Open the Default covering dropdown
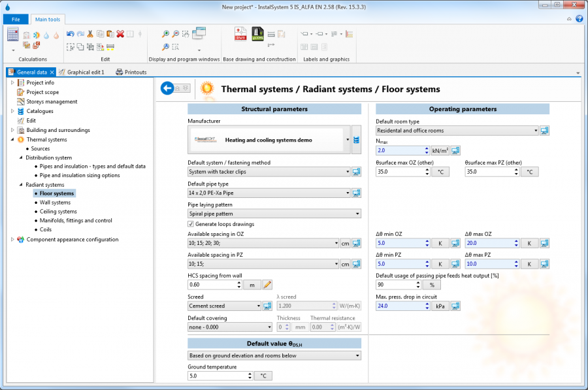The width and height of the screenshot is (588, 390). 230,327
